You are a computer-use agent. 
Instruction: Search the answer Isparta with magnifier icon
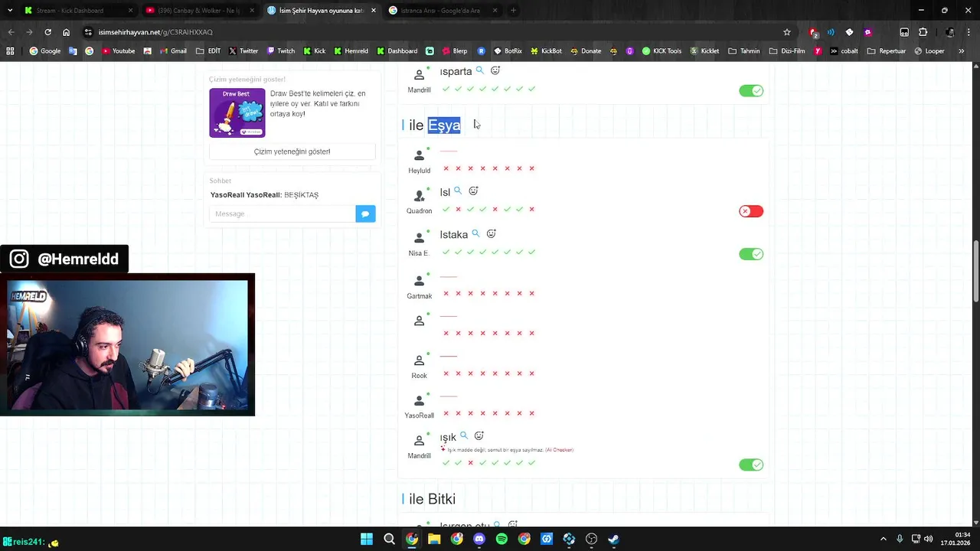coord(480,70)
